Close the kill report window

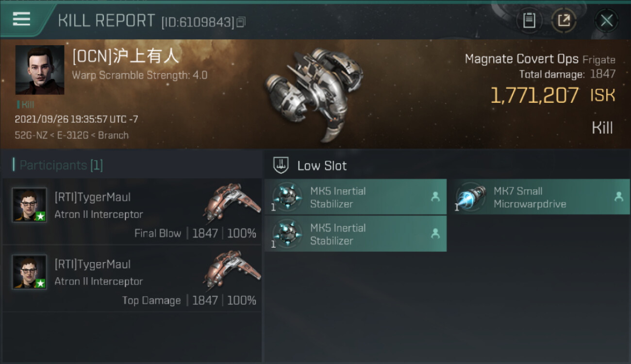tap(606, 20)
